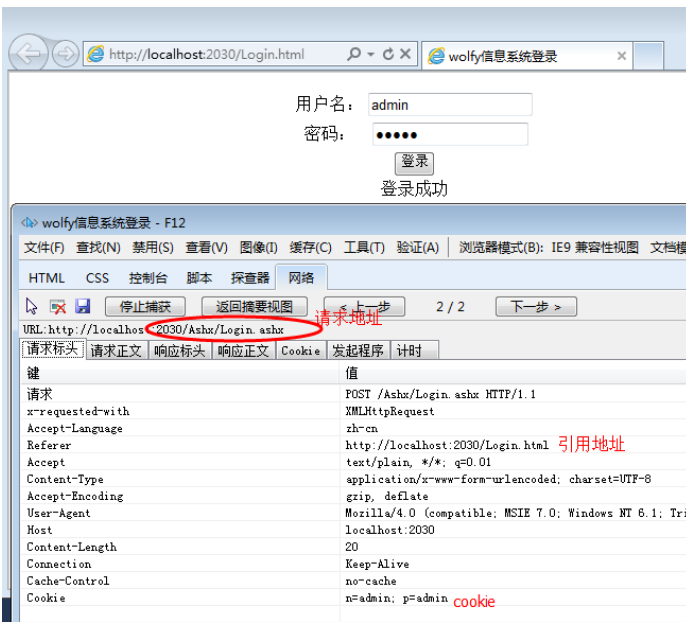Viewport: 686px width, 622px height.
Task: Click the clear session red X icon
Action: point(58,307)
